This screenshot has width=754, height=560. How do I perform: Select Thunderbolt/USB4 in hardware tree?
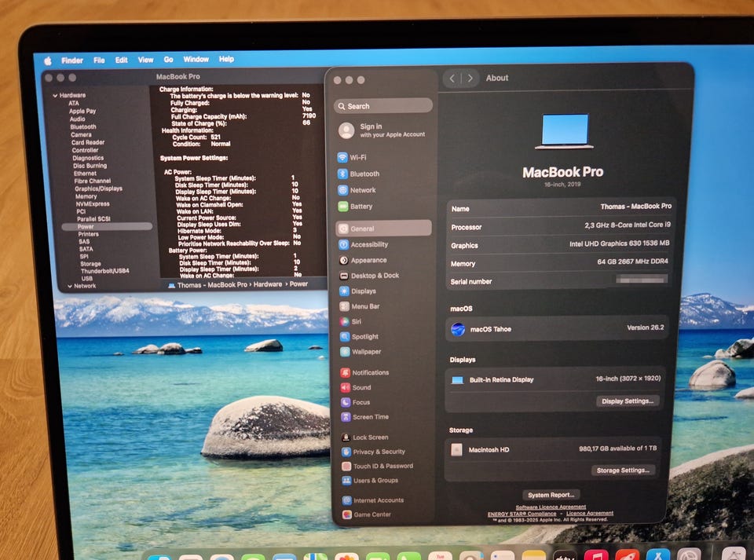pos(104,271)
